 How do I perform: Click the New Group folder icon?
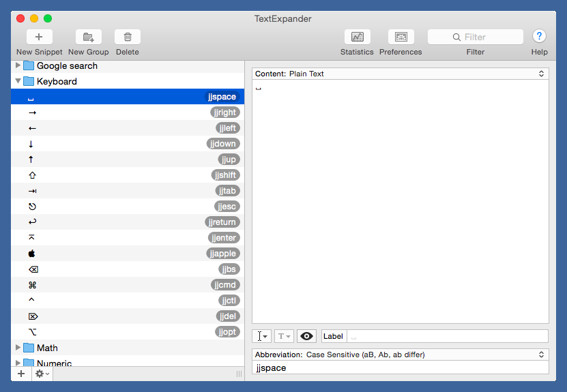tap(88, 37)
